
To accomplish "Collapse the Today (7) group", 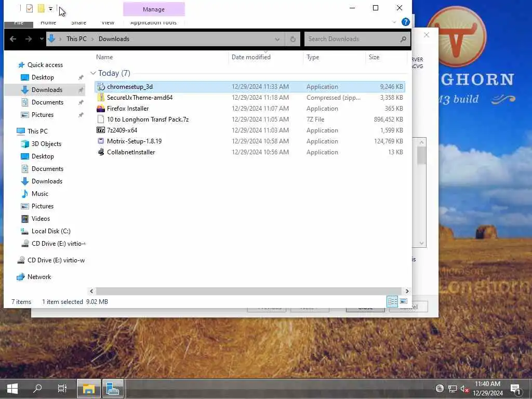I will [x=93, y=73].
